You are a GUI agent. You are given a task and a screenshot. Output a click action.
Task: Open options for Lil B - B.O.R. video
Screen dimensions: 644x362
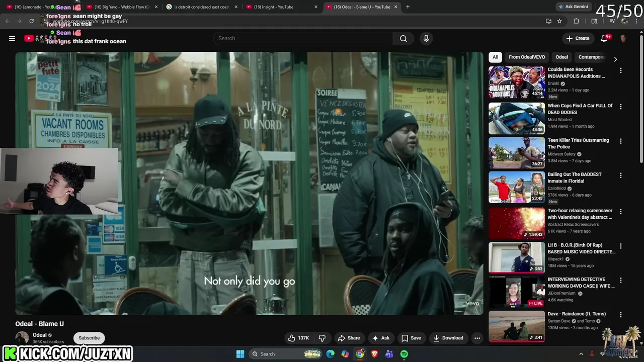620,246
